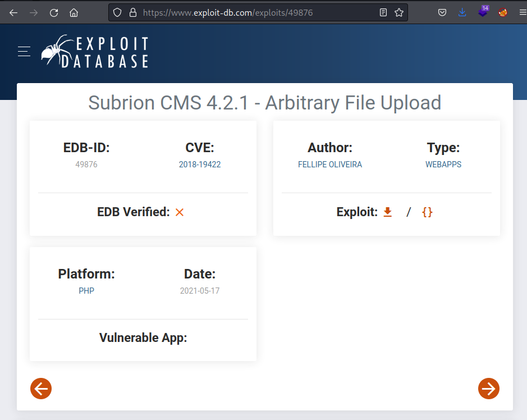The width and height of the screenshot is (527, 420).
Task: Download the exploit via orange download icon
Action: pos(387,212)
